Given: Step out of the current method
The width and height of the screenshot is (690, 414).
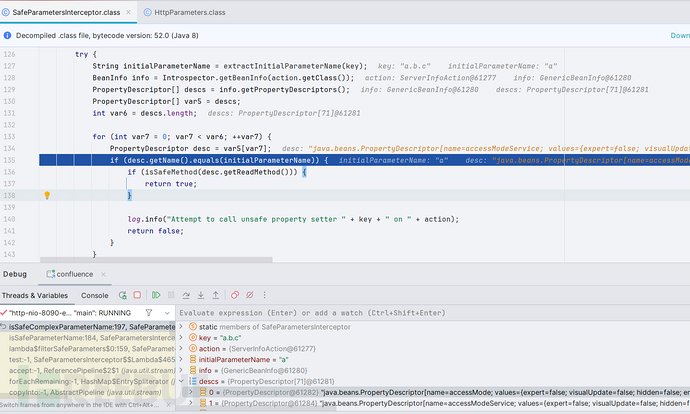Looking at the screenshot, I should [x=216, y=295].
